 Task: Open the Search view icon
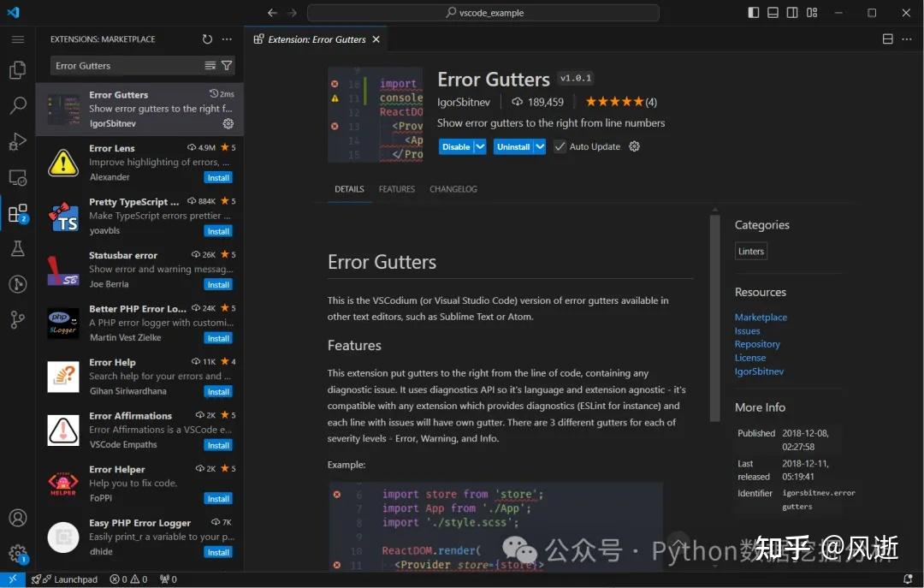(x=17, y=106)
